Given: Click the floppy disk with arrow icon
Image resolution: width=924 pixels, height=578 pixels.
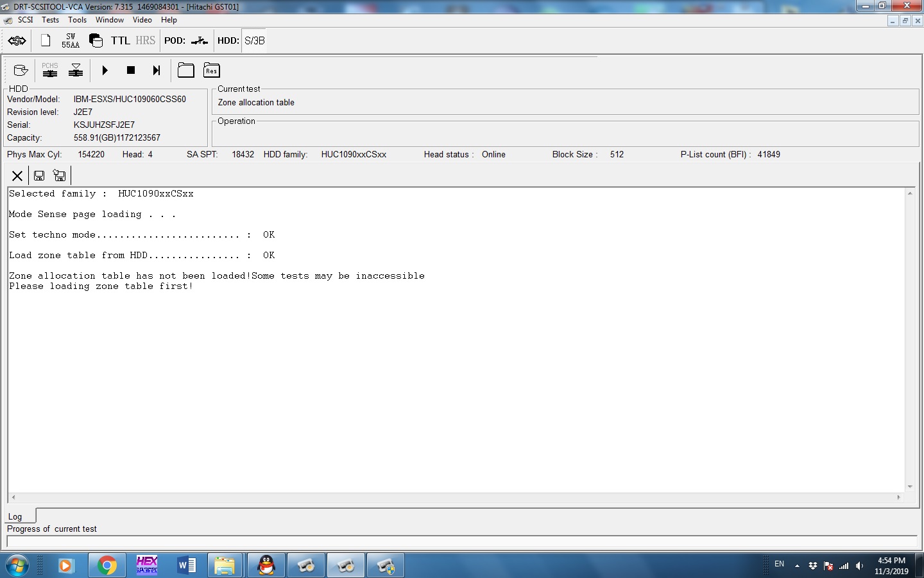Looking at the screenshot, I should click(60, 175).
